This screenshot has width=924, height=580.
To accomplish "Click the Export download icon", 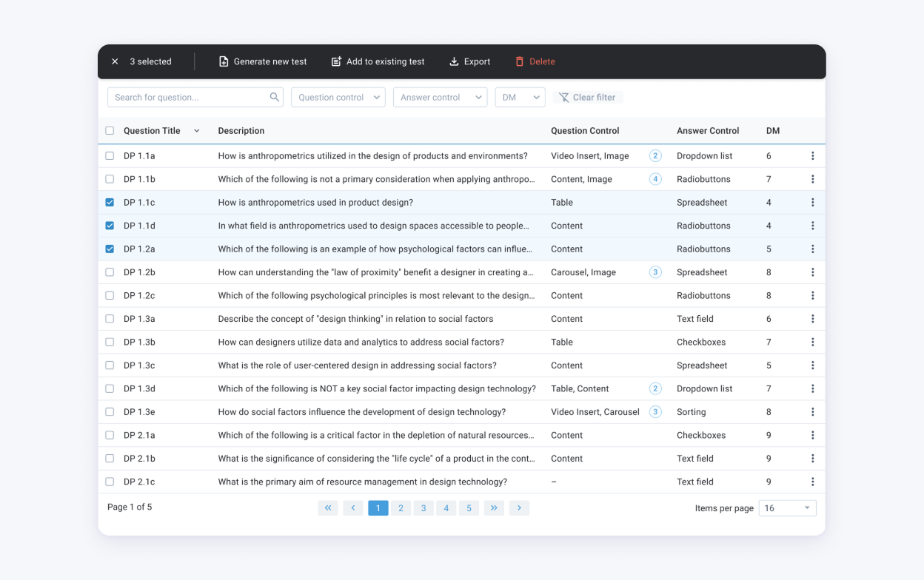I will click(454, 61).
